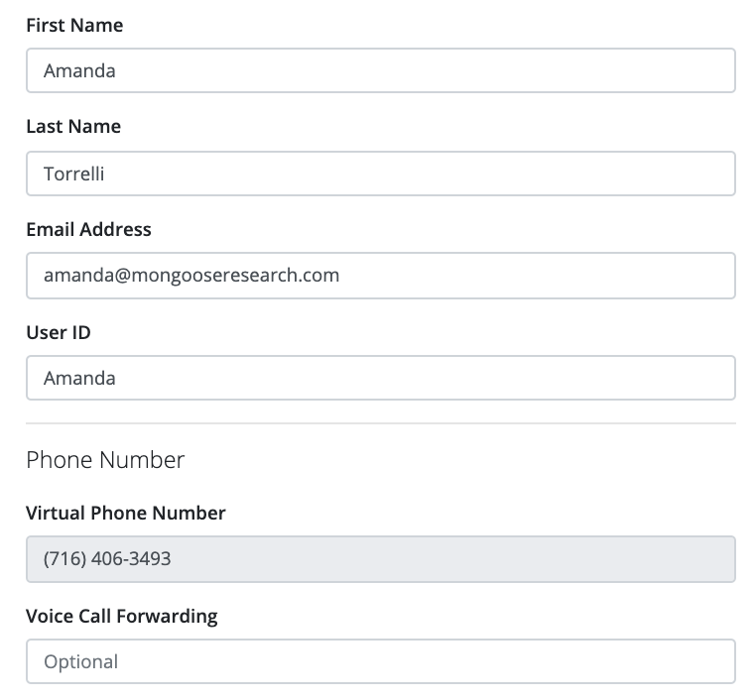
Task: Click the horizontal divider above Phone Number
Action: coord(381,423)
